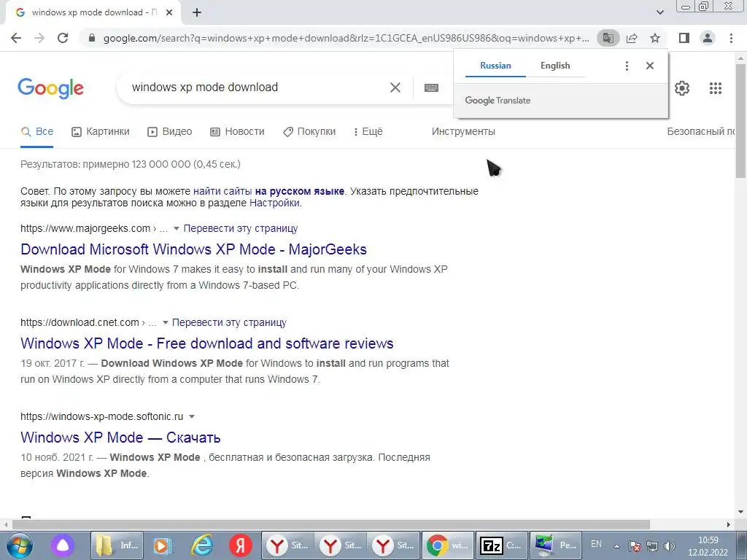
Task: Click the vertical scrollbar down arrow
Action: pos(741,513)
